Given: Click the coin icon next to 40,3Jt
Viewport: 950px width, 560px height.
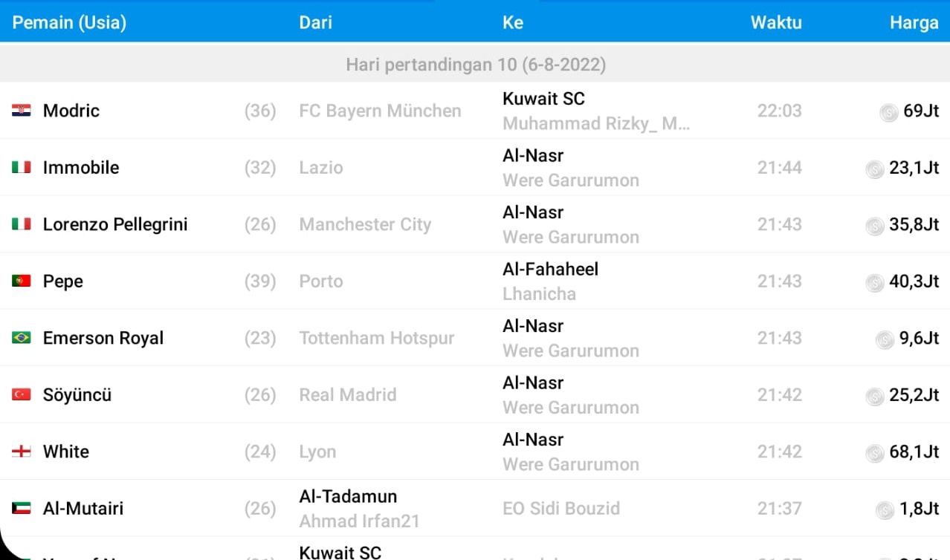Looking at the screenshot, I should pyautogui.click(x=875, y=283).
